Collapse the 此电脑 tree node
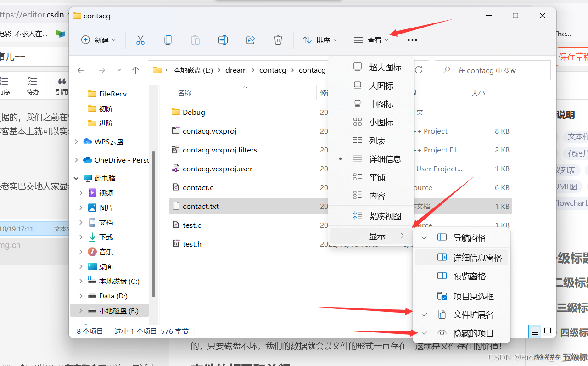The height and width of the screenshot is (366, 588). point(76,177)
